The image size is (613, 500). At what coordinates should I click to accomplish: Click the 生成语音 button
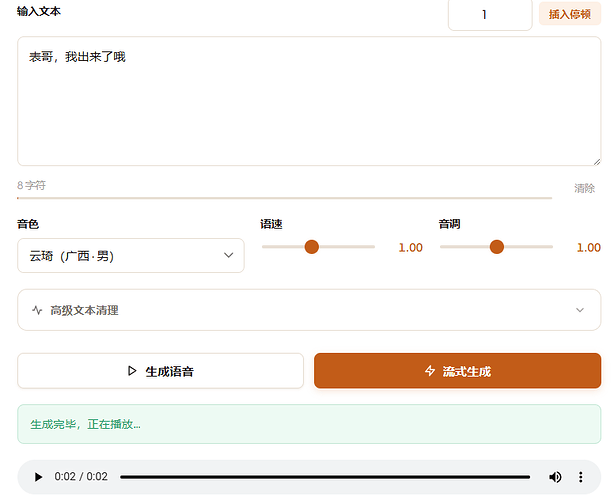(x=160, y=371)
